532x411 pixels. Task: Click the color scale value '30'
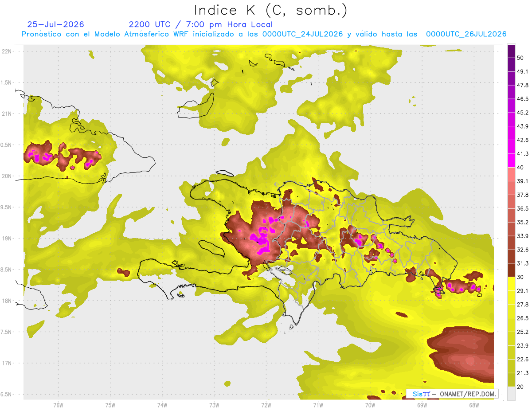click(520, 277)
